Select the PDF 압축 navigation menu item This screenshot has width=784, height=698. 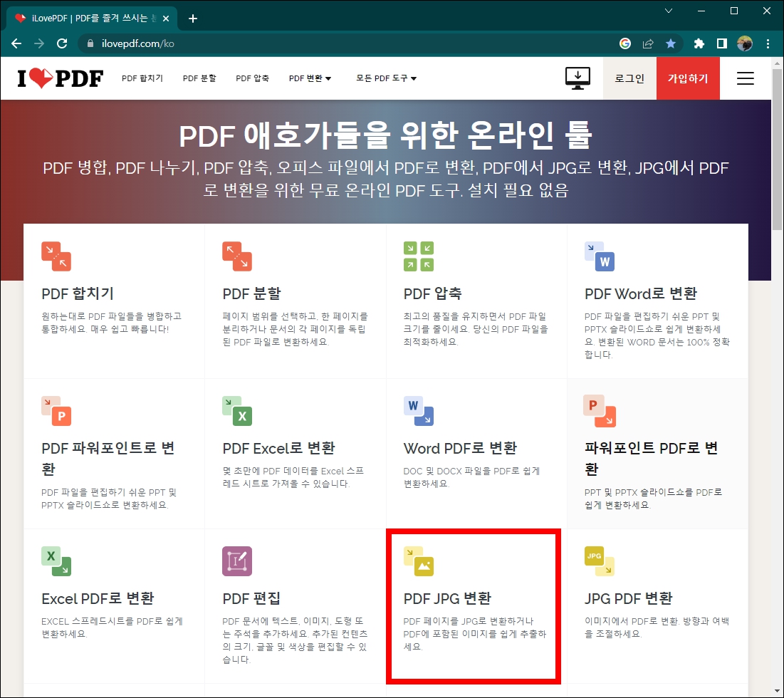[252, 78]
